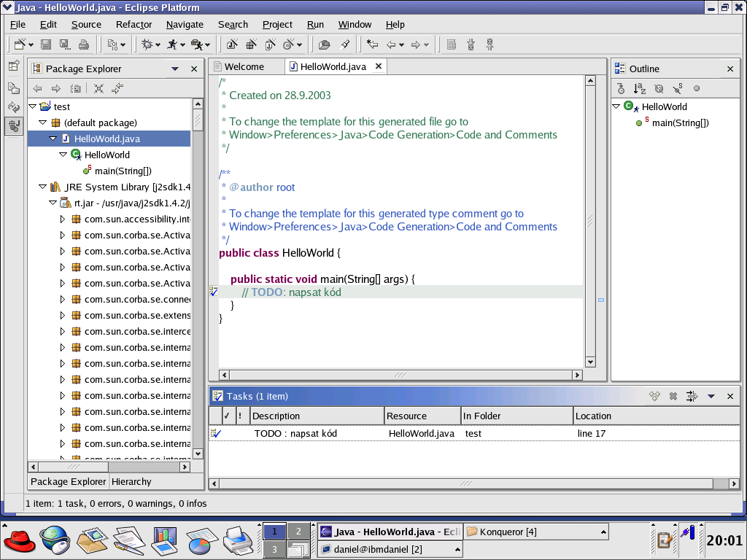Viewport: 747px width, 560px height.
Task: Switch to the Java perspective in the left bar
Action: [14, 126]
